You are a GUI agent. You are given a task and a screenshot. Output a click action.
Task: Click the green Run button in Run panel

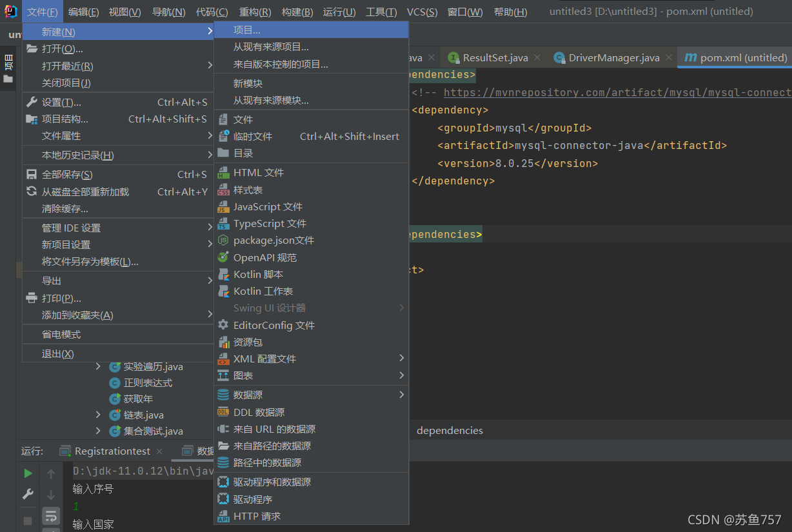(28, 473)
